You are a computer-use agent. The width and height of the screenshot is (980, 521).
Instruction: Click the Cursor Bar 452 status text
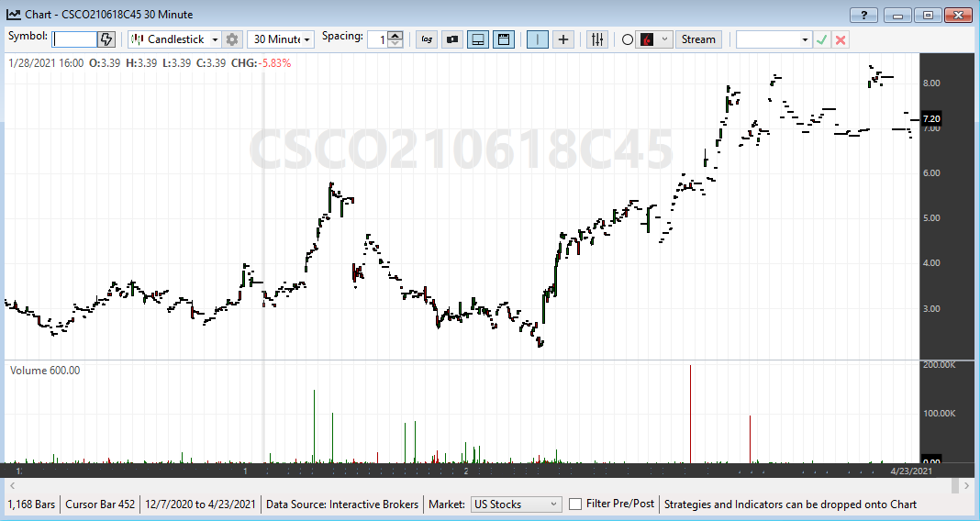100,504
